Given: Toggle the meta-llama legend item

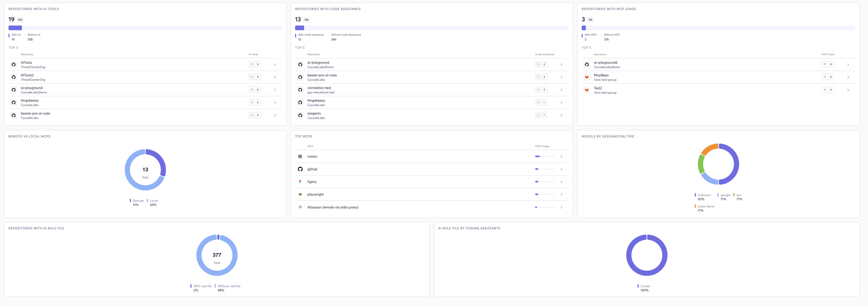Looking at the screenshot, I should 706,206.
